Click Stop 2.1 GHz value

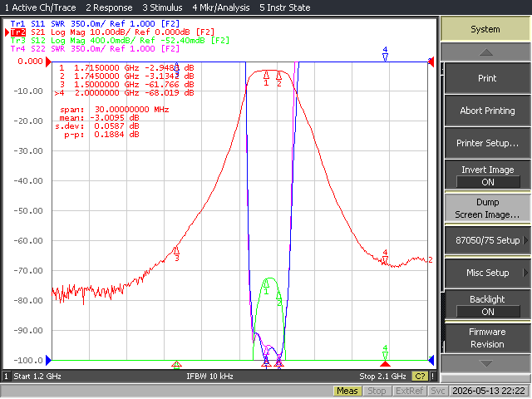pos(382,377)
